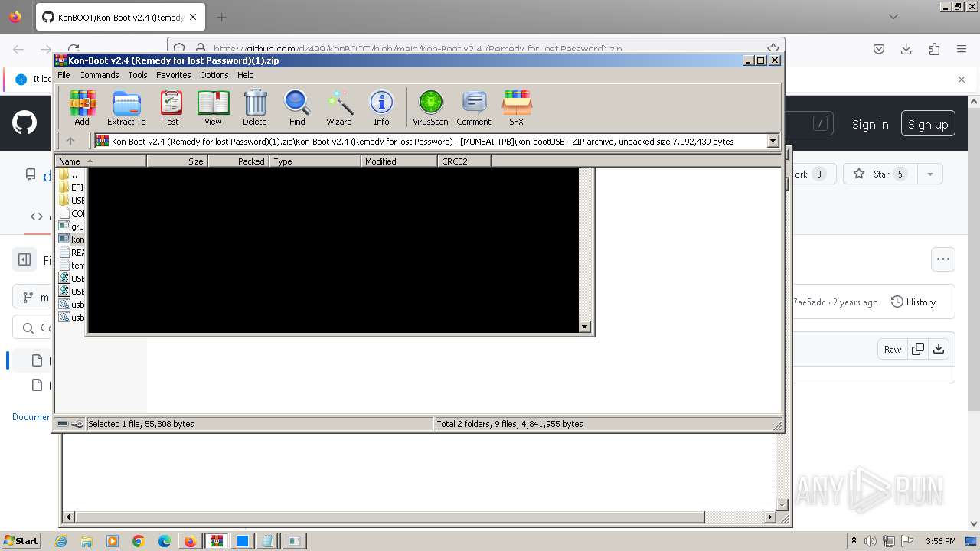Click the Sign up button on GitHub
The image size is (980, 551).
click(928, 124)
